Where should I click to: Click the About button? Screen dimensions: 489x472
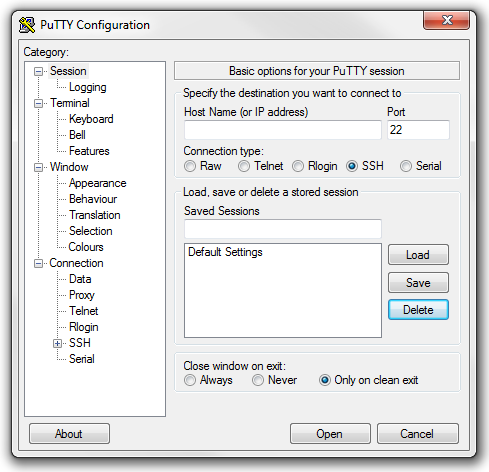[x=69, y=434]
